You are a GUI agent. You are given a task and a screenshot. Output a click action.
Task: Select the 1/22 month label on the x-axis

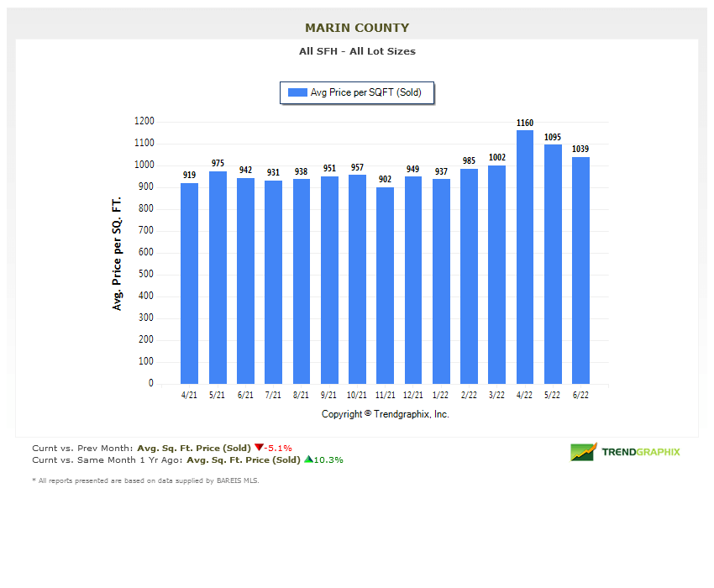click(440, 393)
